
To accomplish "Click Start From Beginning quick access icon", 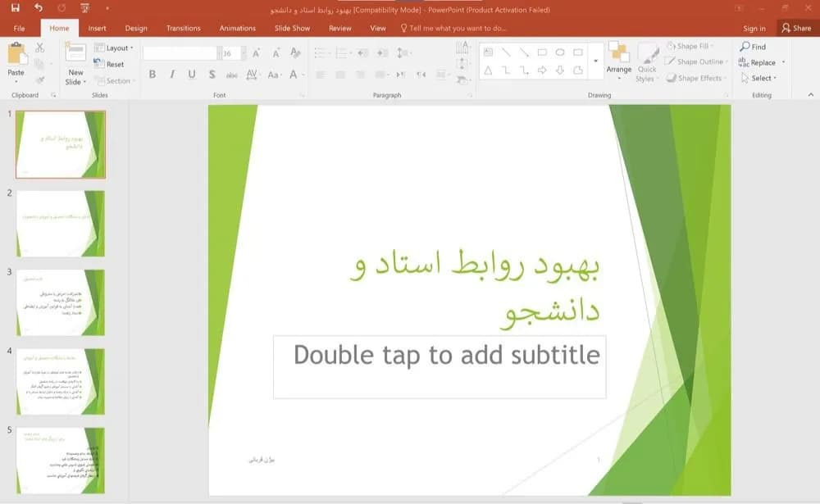I will [84, 8].
